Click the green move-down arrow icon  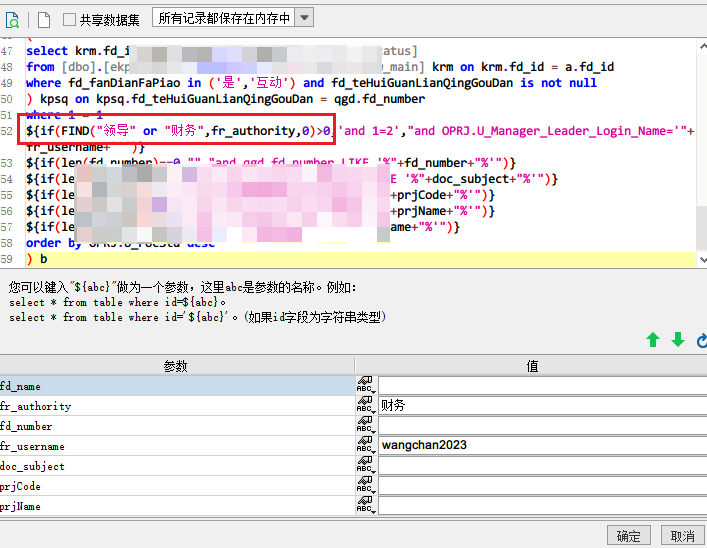678,340
